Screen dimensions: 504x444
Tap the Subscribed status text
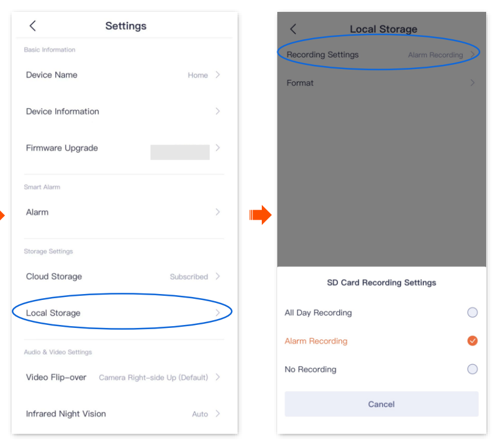[x=189, y=277]
